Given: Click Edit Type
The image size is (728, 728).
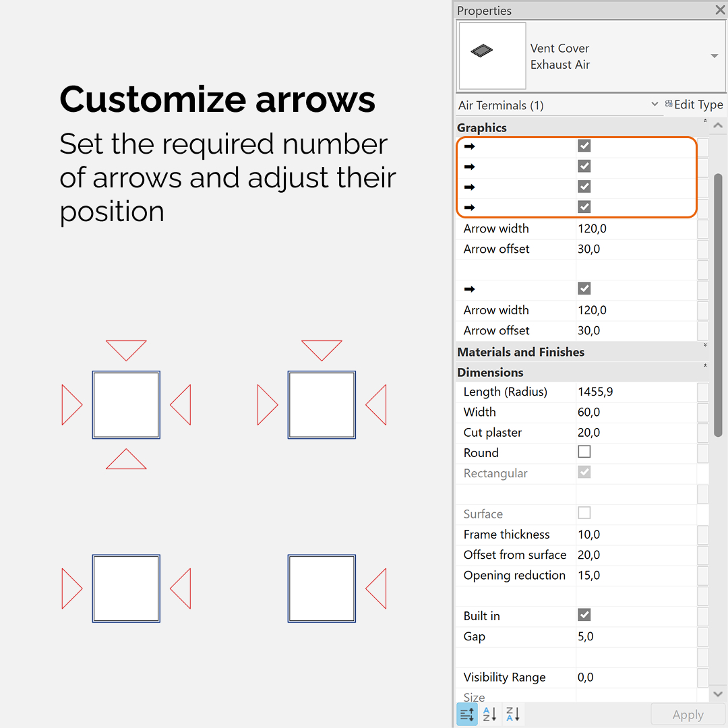Looking at the screenshot, I should 694,104.
